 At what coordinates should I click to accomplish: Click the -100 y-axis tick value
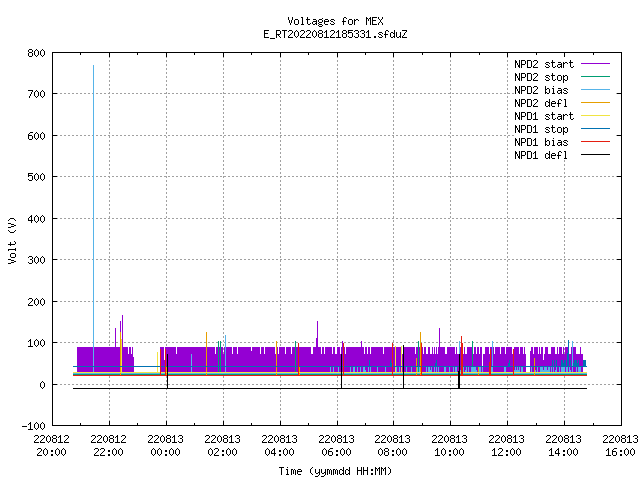[x=33, y=426]
